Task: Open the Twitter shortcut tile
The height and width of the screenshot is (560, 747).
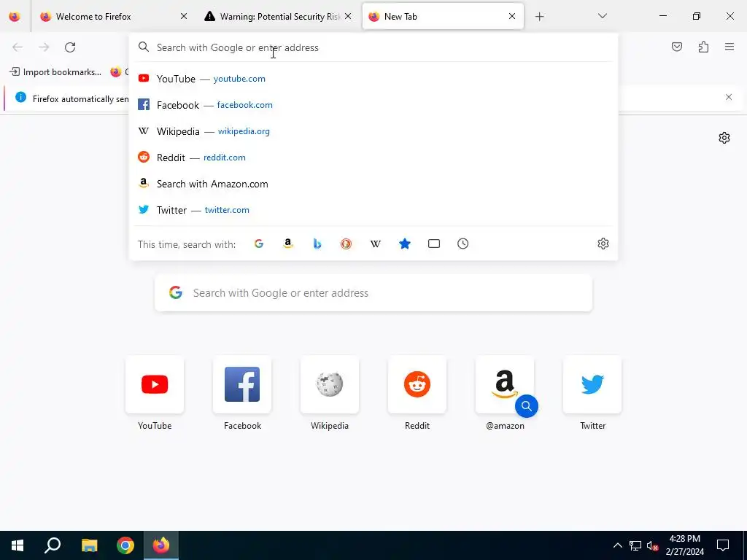Action: coord(592,384)
